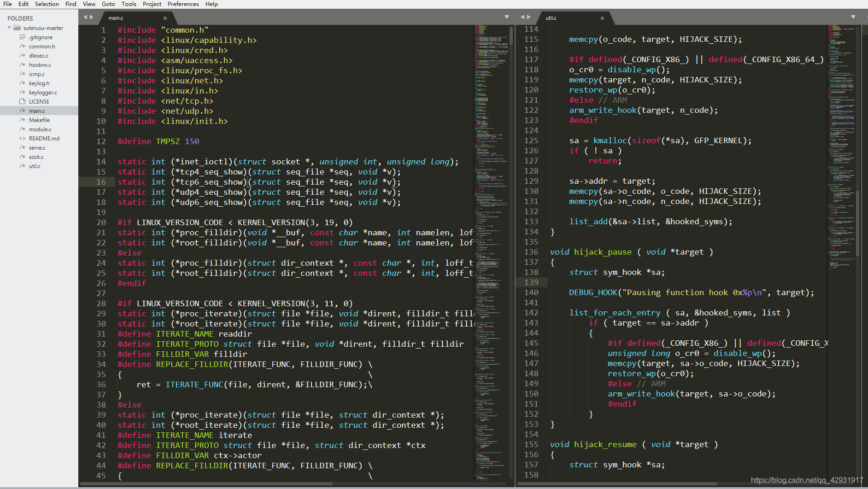Open icmp.c in the sidebar

coord(37,74)
